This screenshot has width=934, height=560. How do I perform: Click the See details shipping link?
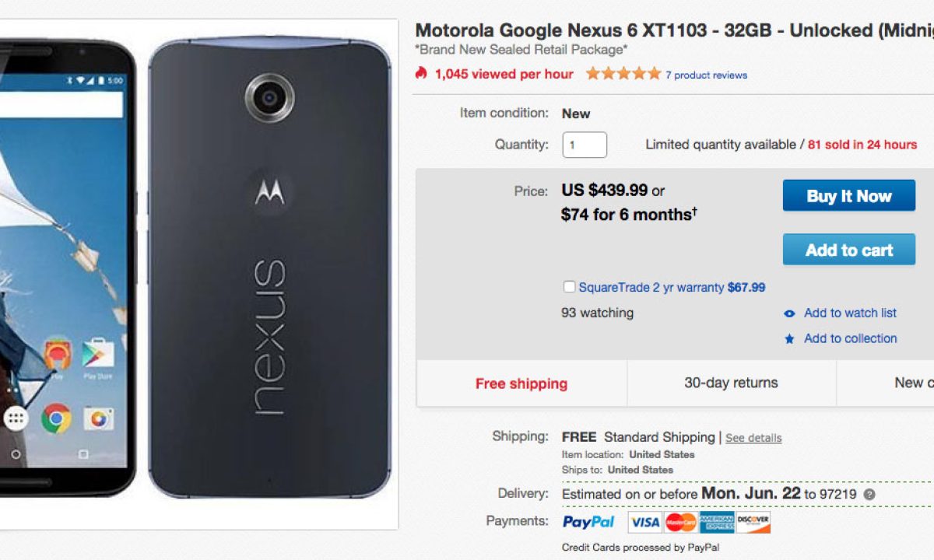(753, 438)
